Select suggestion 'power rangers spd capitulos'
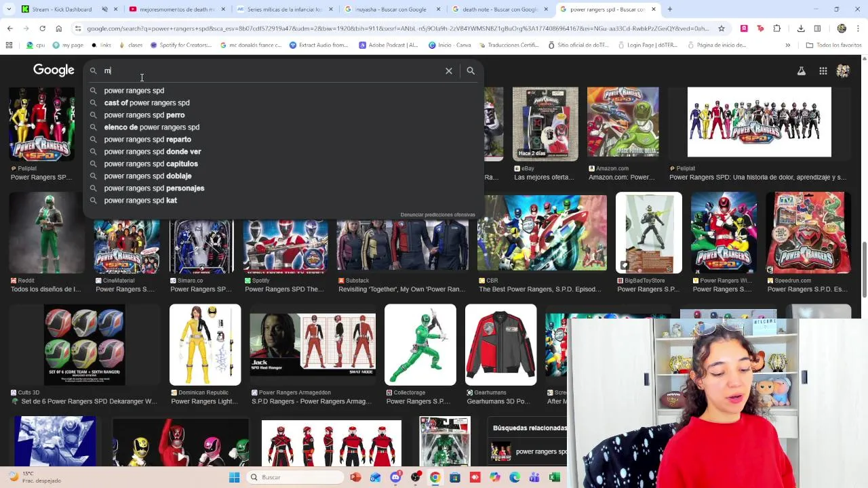Screen dimensions: 868x488 coord(151,164)
